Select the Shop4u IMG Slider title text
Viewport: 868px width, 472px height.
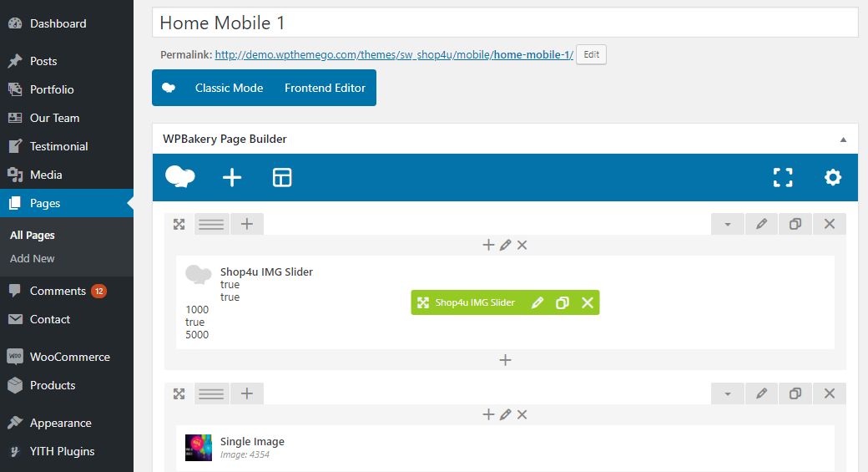266,272
